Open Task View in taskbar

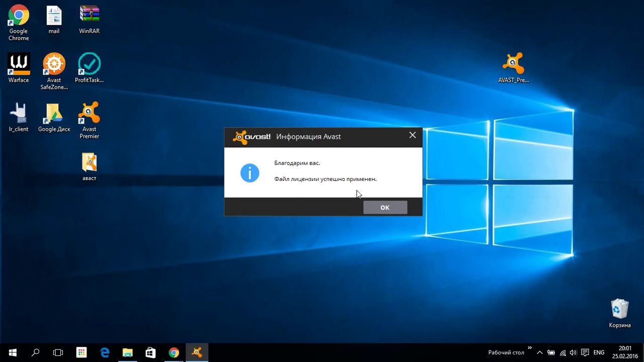pos(58,352)
